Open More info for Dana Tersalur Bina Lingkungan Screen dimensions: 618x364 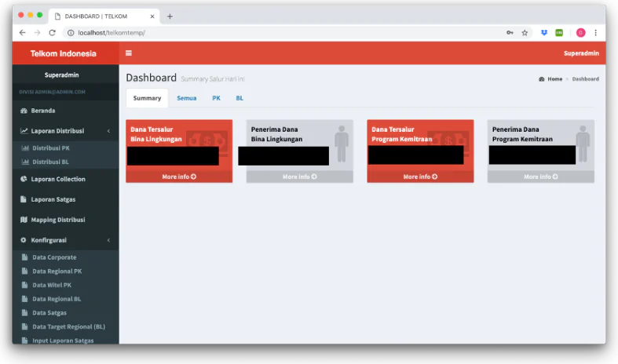coord(179,177)
